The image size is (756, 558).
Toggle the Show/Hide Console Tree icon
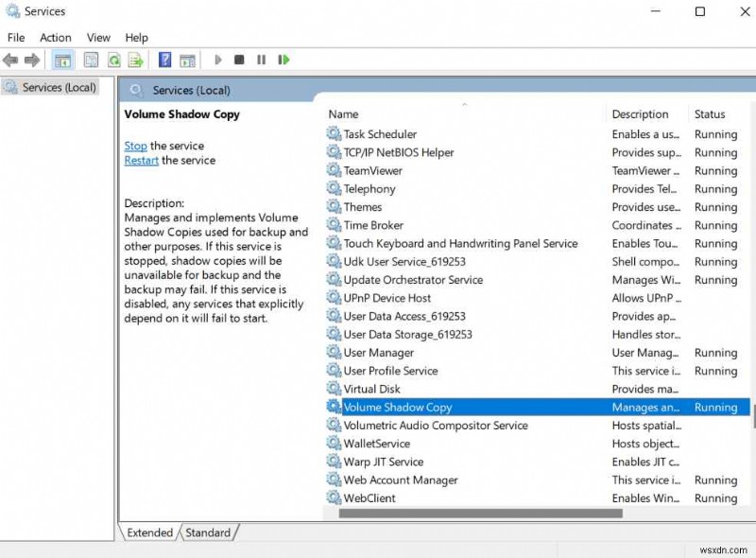tap(62, 60)
